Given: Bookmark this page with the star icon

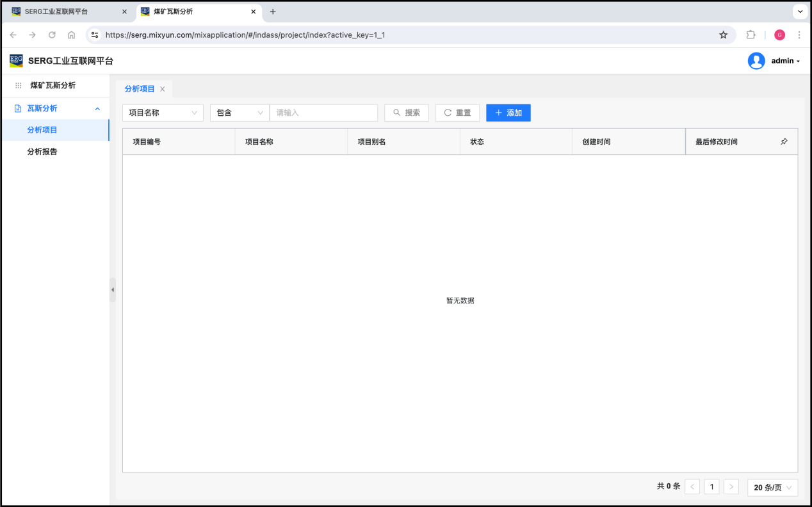Looking at the screenshot, I should point(723,35).
